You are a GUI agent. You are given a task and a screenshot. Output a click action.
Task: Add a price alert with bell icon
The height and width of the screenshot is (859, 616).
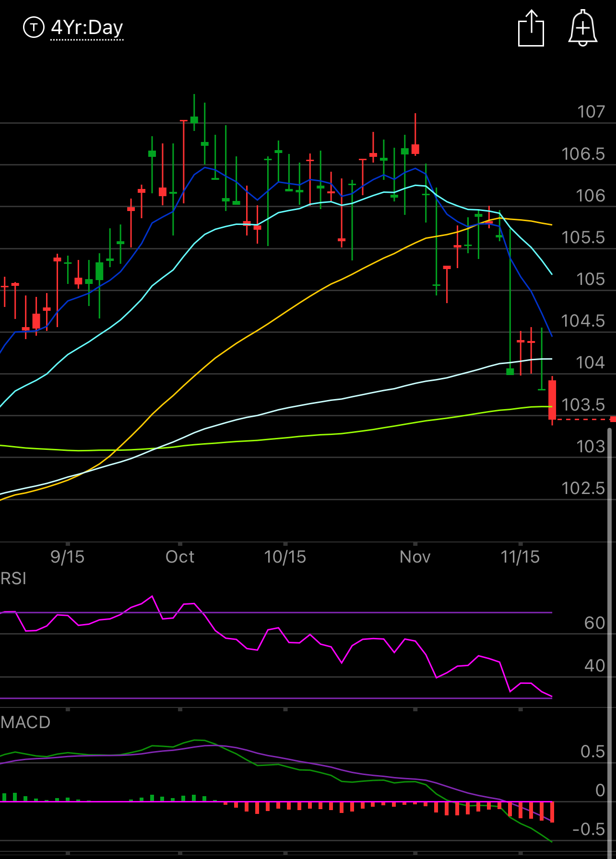pos(583,28)
